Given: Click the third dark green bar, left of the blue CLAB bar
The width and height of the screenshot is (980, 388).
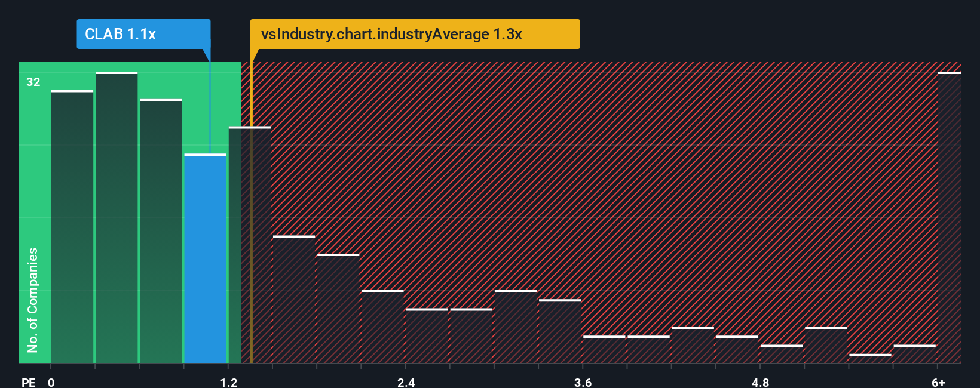Looking at the screenshot, I should pyautogui.click(x=161, y=231).
